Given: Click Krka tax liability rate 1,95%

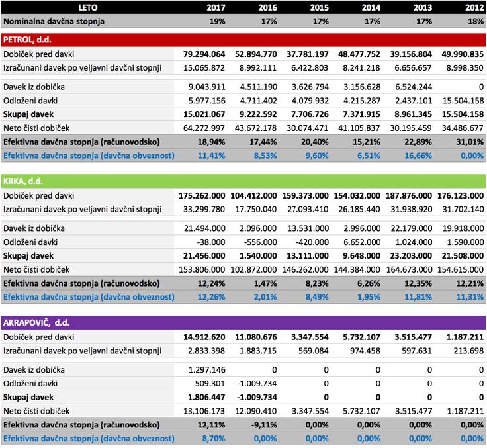Looking at the screenshot, I should click(x=369, y=297).
